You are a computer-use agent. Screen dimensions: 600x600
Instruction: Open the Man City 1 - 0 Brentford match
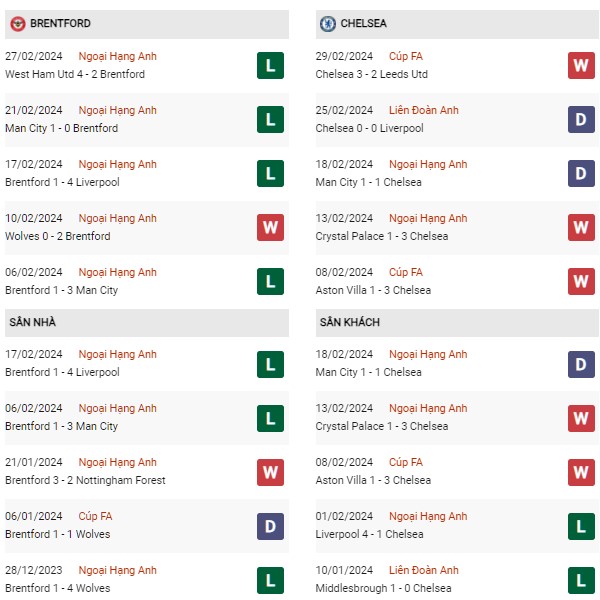62,128
